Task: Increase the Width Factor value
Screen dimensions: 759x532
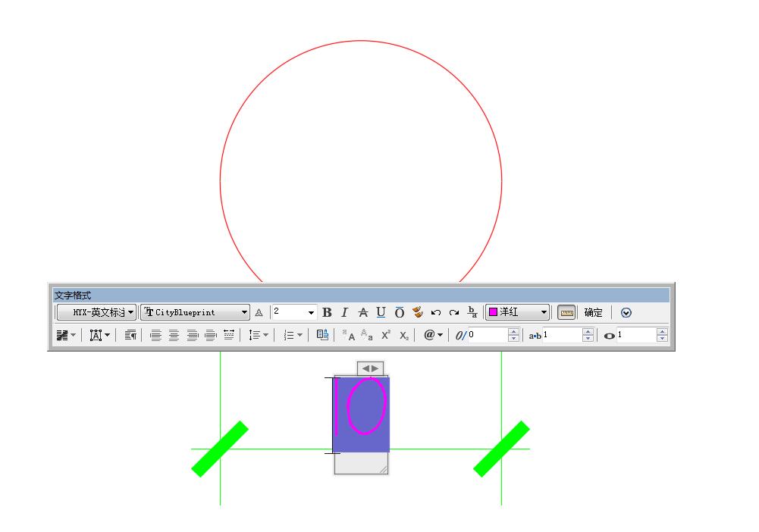Action: point(662,332)
